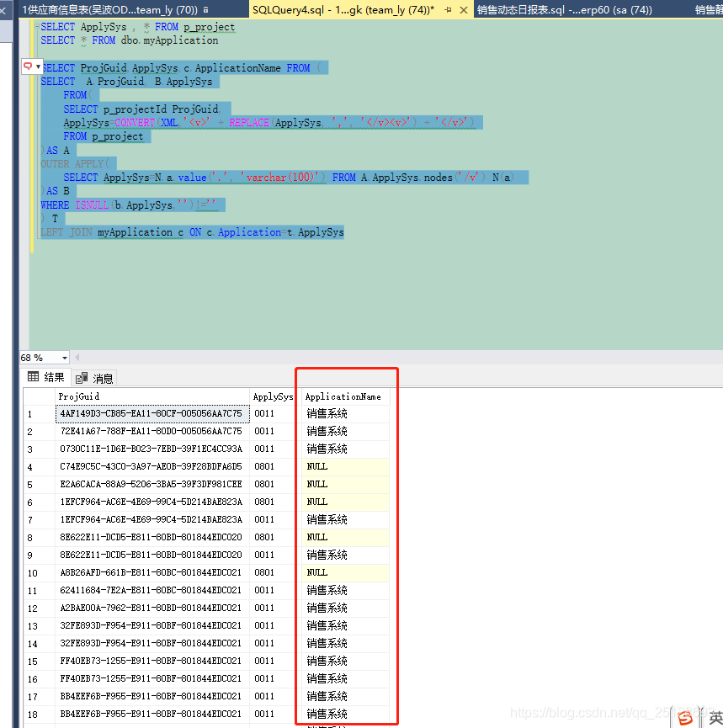This screenshot has height=728, width=723.
Task: Place cursor on the WHERE keyword
Action: (x=55, y=205)
